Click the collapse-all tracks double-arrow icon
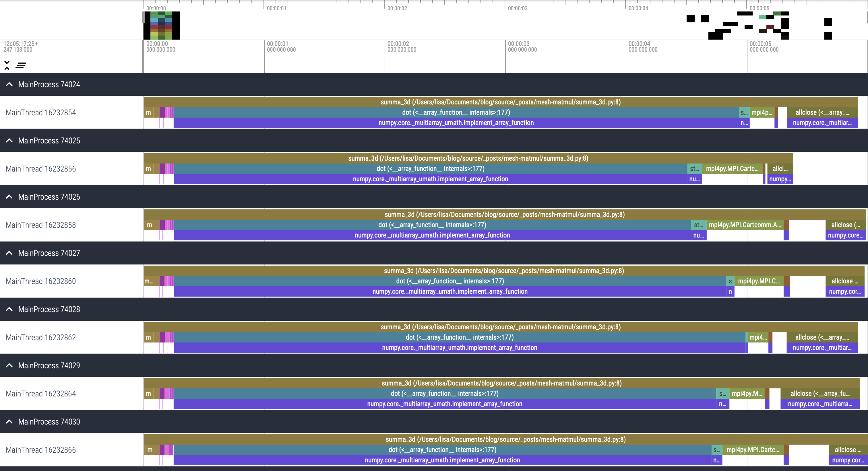Image resolution: width=868 pixels, height=471 pixels. [7, 65]
